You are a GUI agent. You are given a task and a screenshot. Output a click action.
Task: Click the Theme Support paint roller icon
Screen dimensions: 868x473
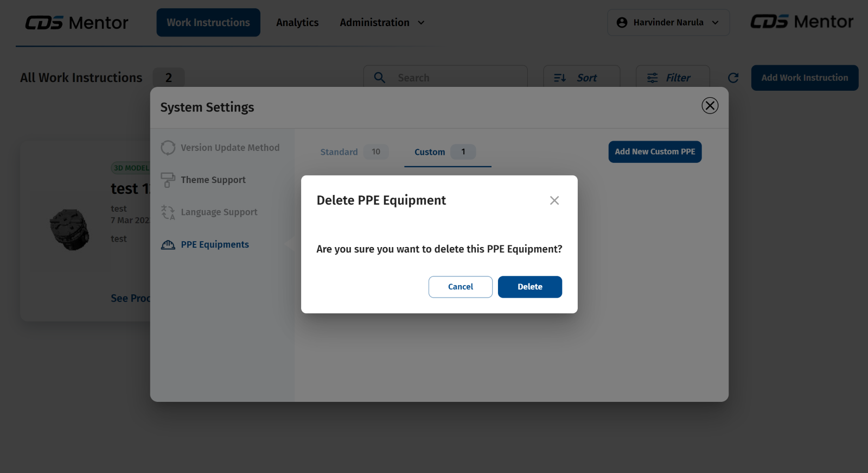168,180
